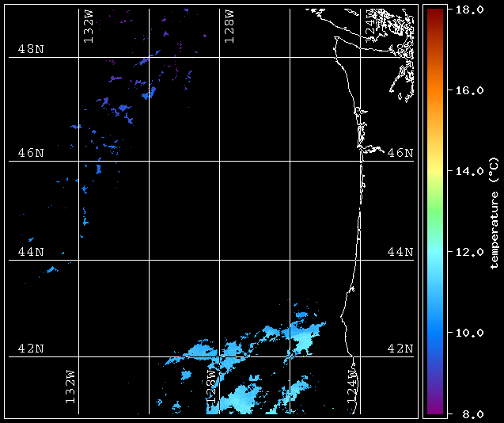Click the 16.0 colorbar tick label
Viewport: 504px width, 423px height.
[x=466, y=90]
